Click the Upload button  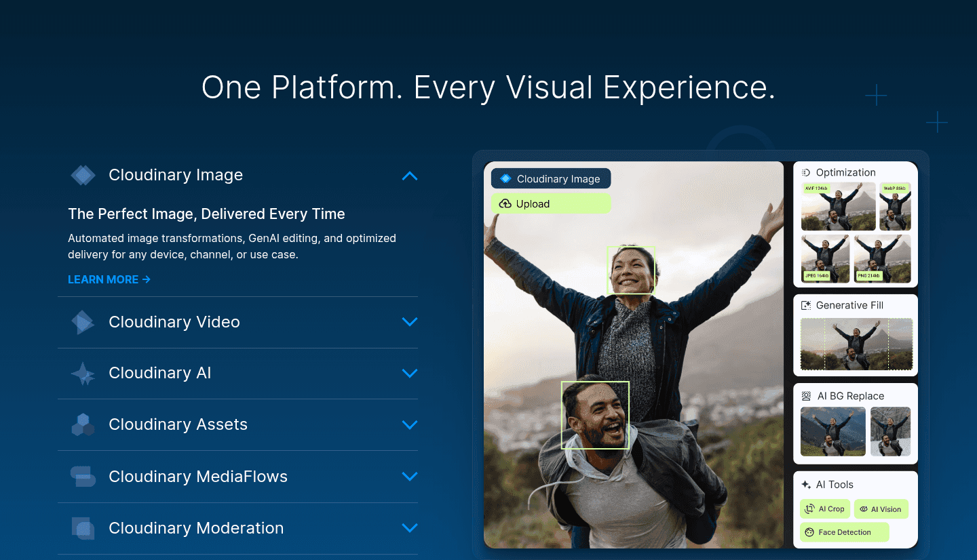pos(551,203)
